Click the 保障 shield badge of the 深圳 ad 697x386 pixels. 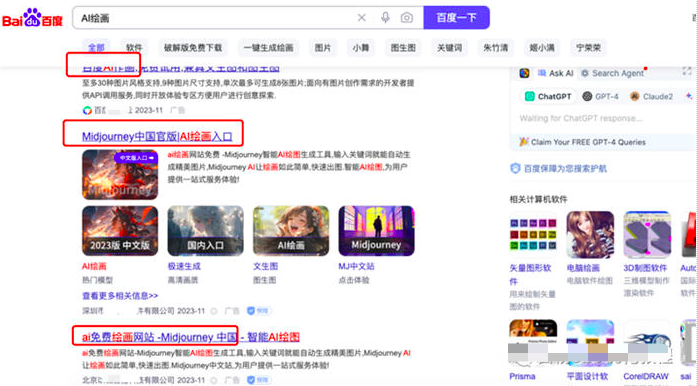tap(259, 311)
